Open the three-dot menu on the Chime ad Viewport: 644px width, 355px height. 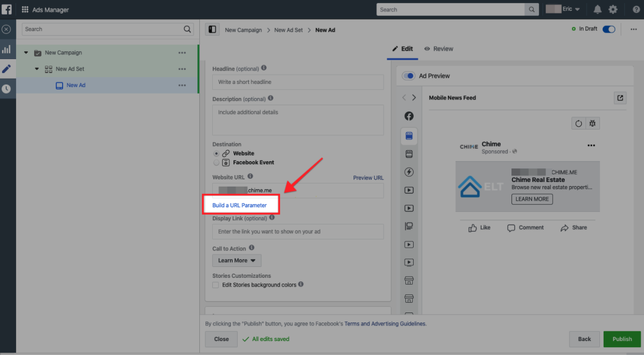pyautogui.click(x=591, y=146)
